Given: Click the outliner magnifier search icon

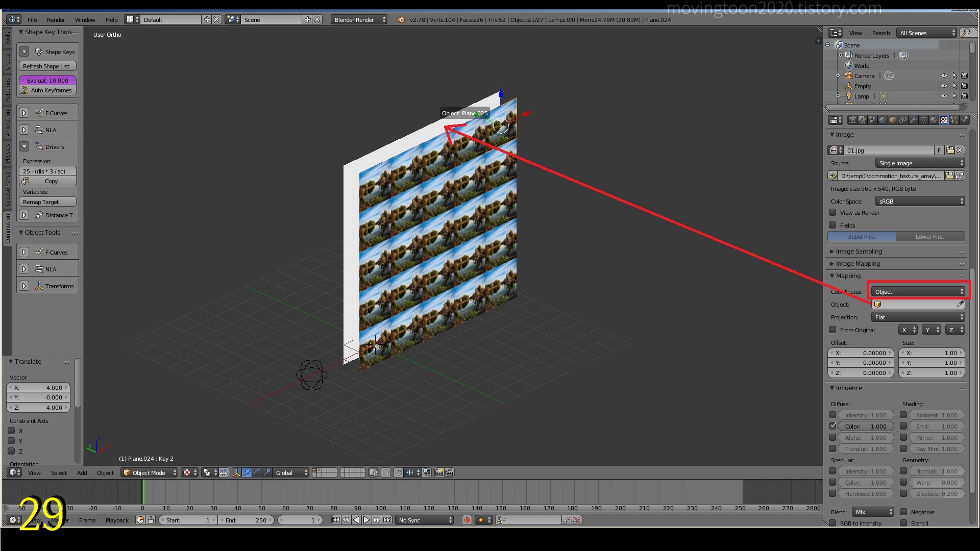Looking at the screenshot, I should (966, 33).
